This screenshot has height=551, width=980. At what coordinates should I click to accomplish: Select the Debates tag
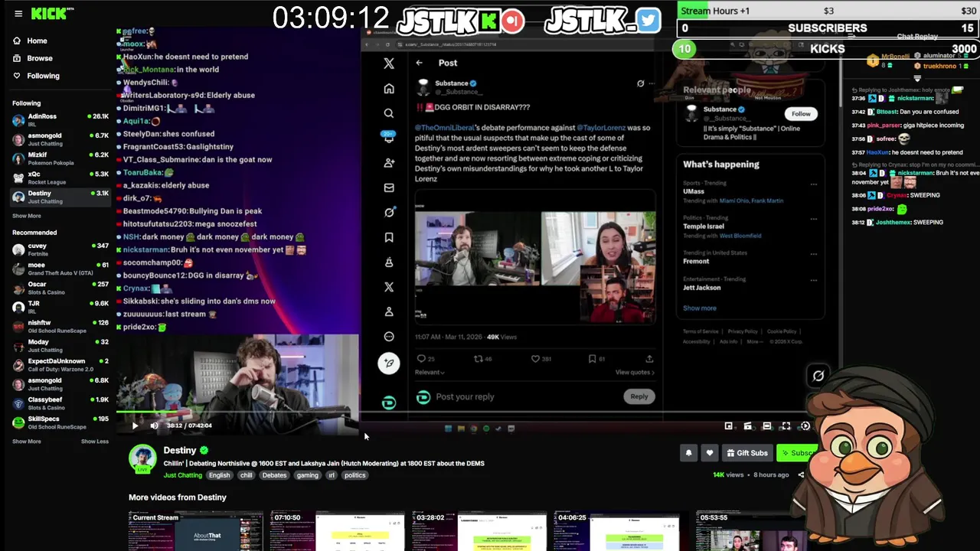pos(274,475)
